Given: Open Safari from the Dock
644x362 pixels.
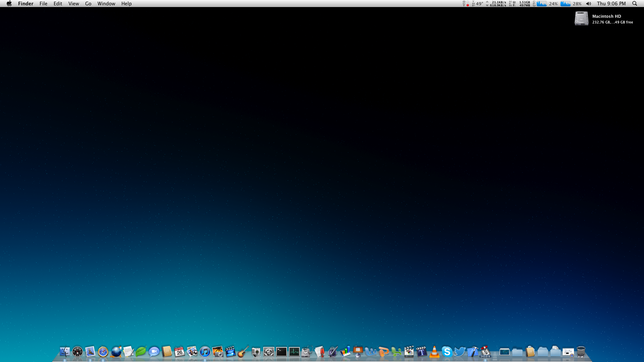Looking at the screenshot, I should (103, 352).
